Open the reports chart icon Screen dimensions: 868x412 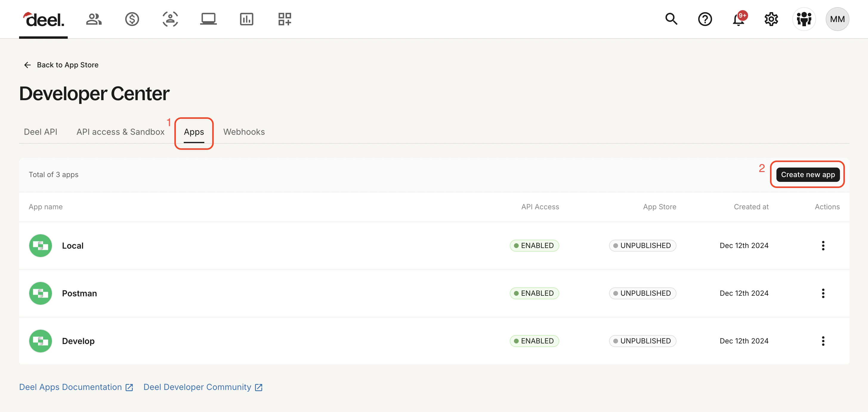point(246,19)
